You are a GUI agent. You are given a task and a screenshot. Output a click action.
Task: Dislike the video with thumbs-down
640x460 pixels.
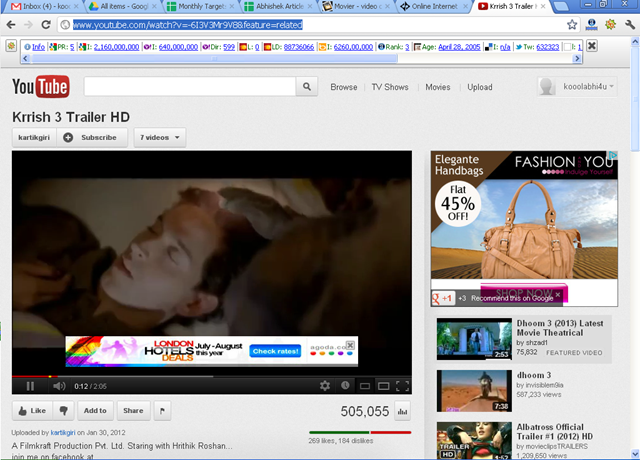click(64, 411)
